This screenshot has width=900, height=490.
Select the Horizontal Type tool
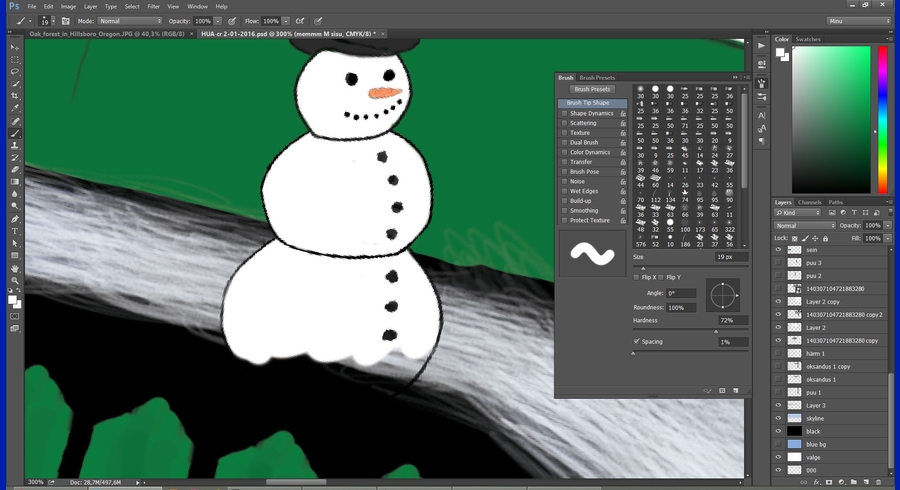(x=15, y=231)
